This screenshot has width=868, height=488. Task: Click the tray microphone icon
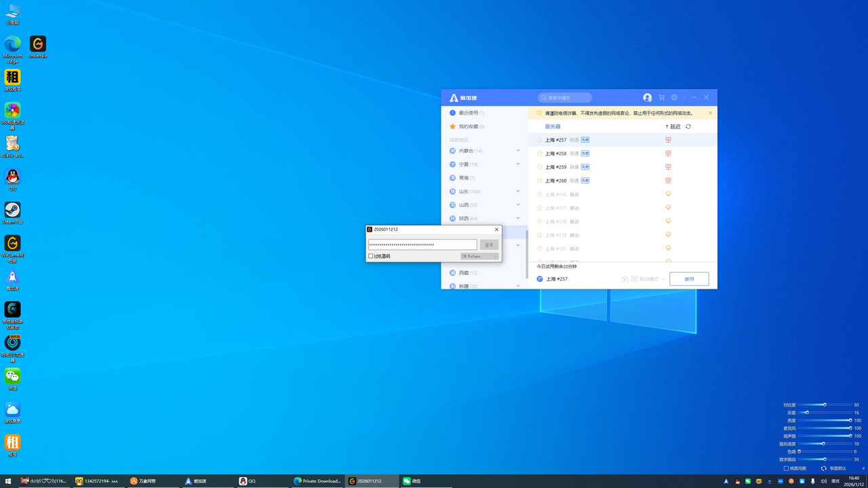(x=812, y=481)
